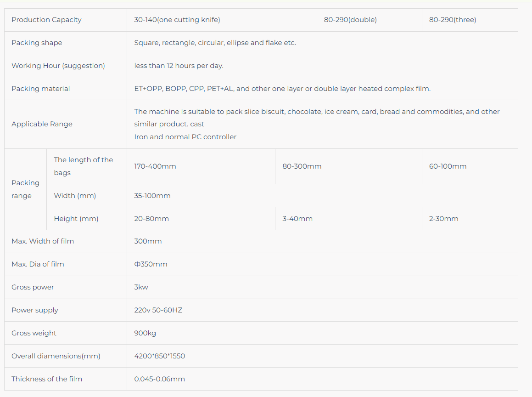Select the 80-300mm bag length cell

pos(302,166)
